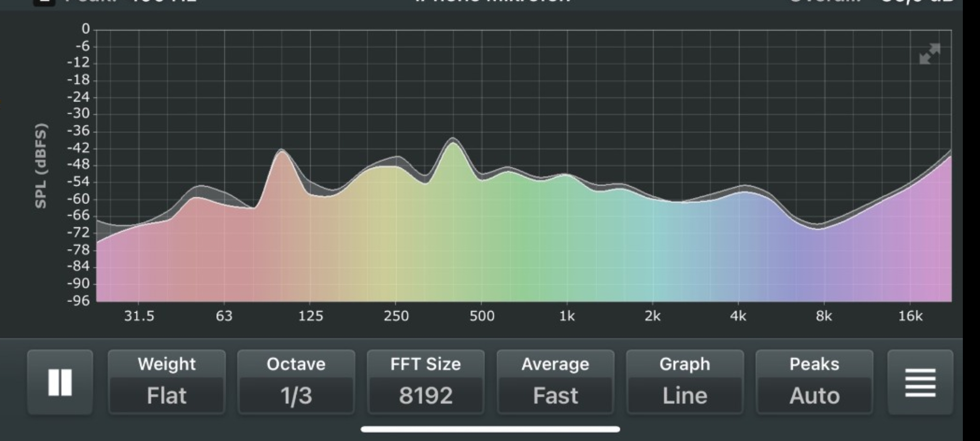
Task: Tap the 500 frequency axis label
Action: [482, 316]
